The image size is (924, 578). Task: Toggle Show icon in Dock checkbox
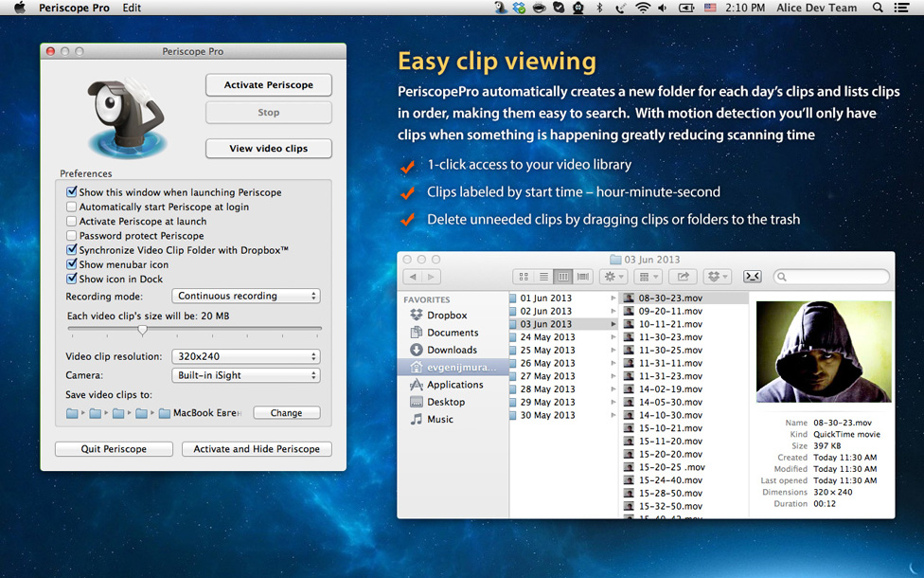pos(71,279)
